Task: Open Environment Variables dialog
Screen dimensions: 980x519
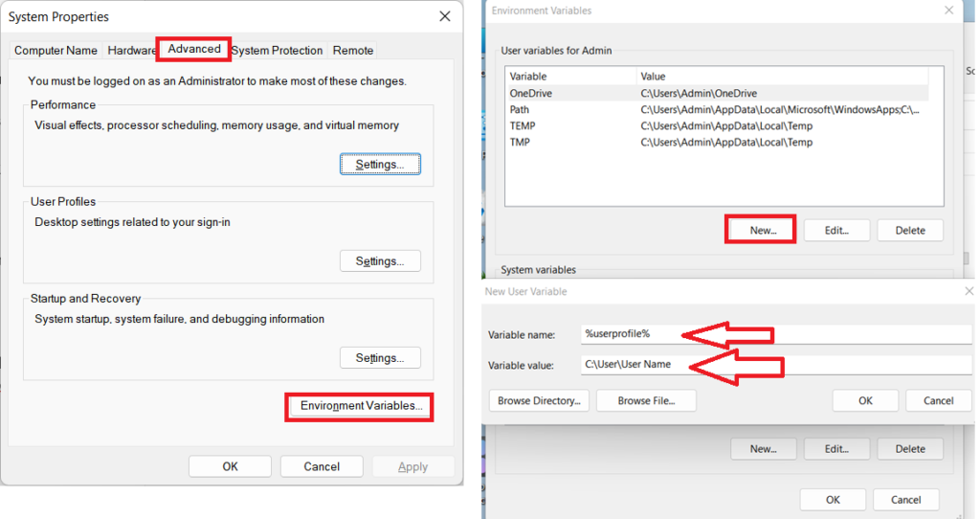Action: coord(360,406)
